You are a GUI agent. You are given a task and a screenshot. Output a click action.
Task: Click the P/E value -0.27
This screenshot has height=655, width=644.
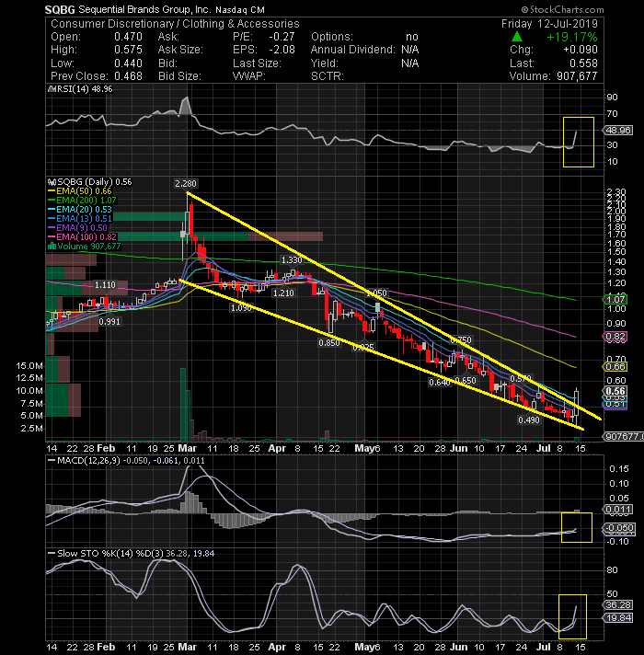(282, 37)
